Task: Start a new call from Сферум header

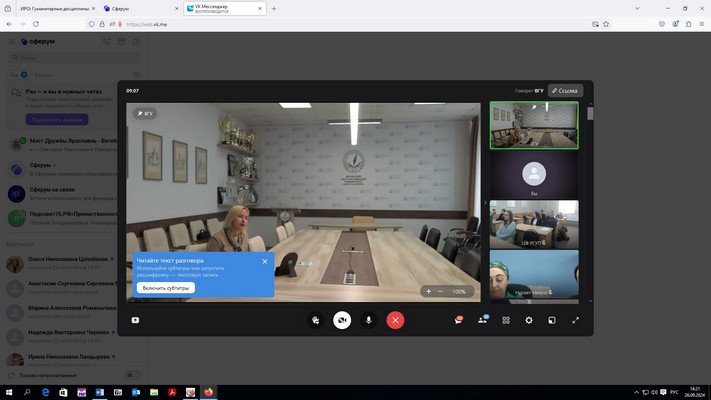Action: pyautogui.click(x=106, y=42)
